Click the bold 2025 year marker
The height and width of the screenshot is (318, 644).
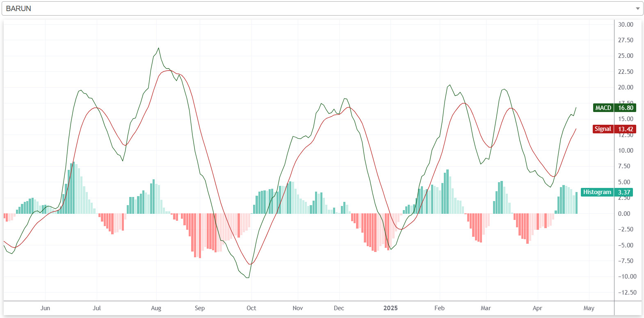[x=391, y=308]
